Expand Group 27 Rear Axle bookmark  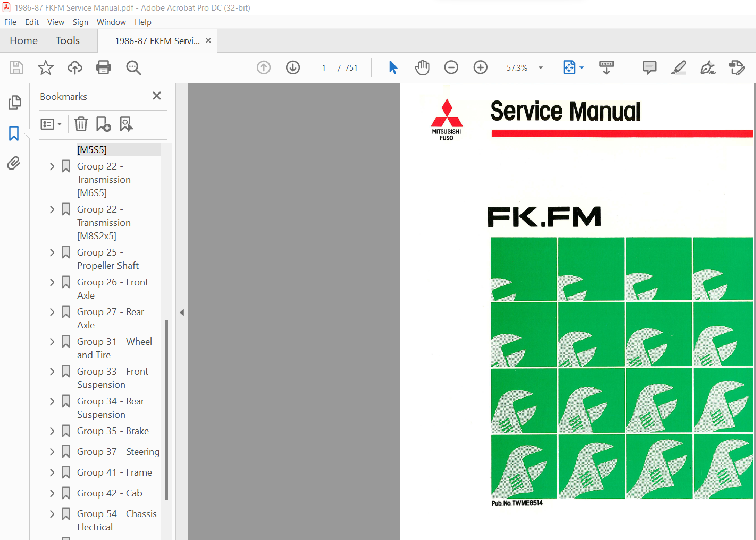(x=52, y=312)
